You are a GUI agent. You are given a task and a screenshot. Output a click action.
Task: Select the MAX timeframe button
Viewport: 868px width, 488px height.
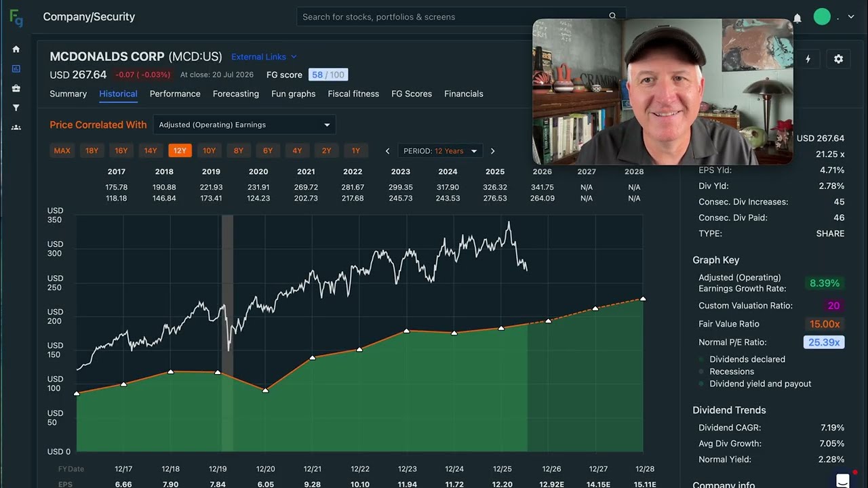pos(62,150)
